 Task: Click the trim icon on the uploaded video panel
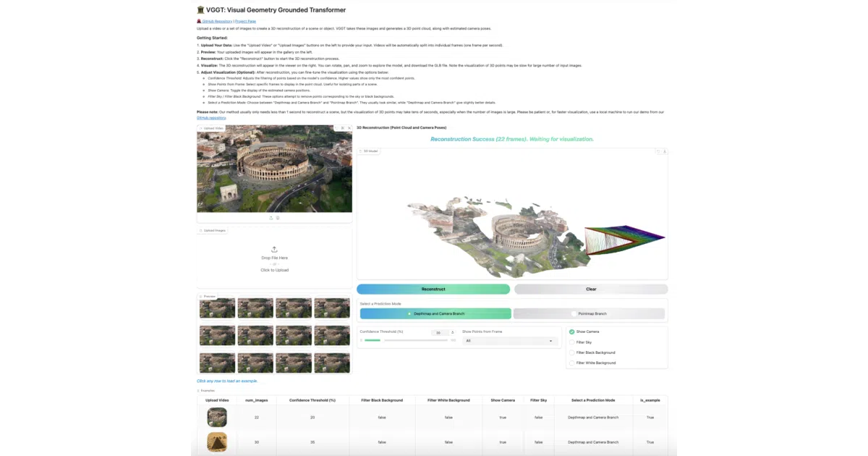343,128
